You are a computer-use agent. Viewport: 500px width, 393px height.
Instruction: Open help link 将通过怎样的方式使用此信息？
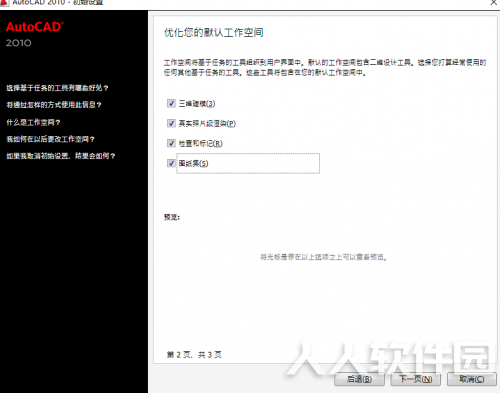click(54, 105)
